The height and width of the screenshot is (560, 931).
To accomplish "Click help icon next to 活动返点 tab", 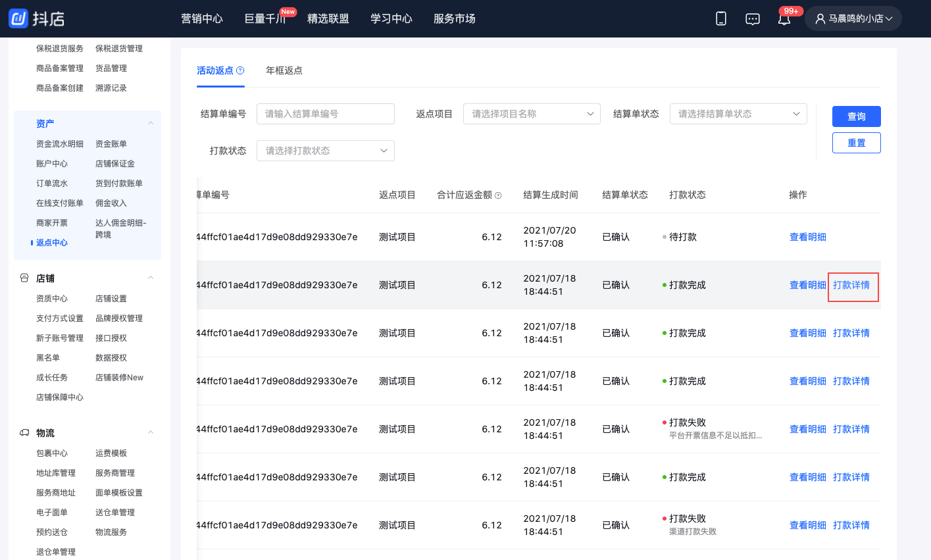I will tap(240, 70).
